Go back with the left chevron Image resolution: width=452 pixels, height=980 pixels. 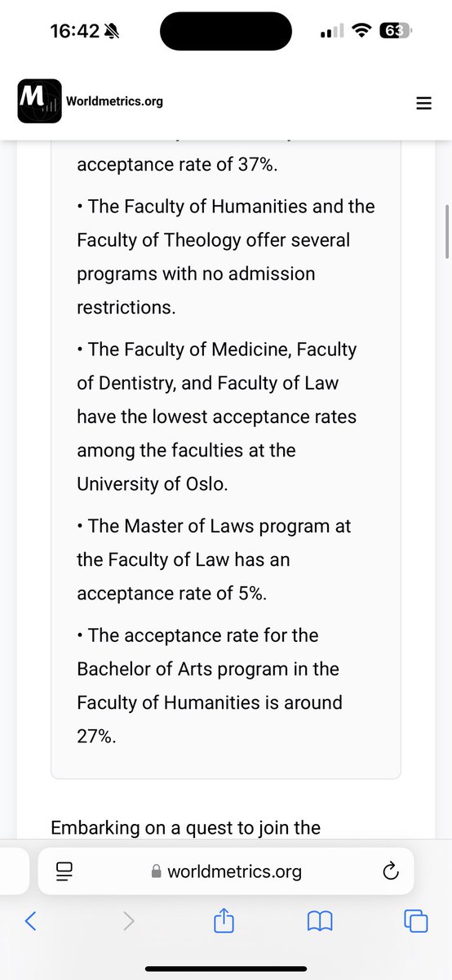point(30,921)
